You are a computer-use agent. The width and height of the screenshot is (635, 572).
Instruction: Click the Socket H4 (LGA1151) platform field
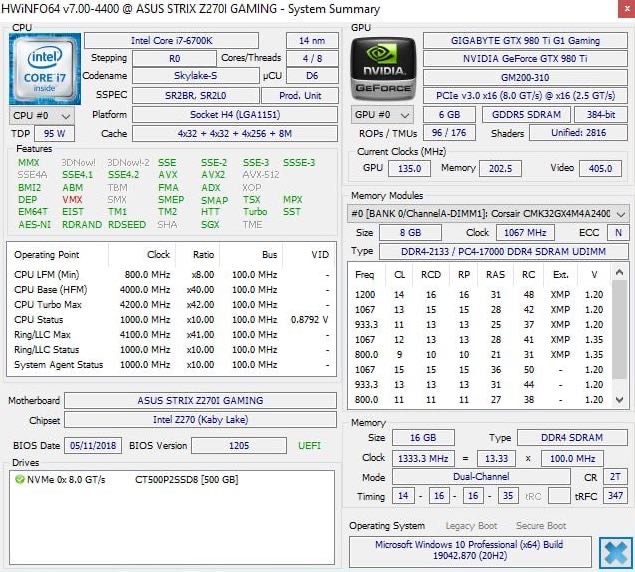(x=235, y=115)
